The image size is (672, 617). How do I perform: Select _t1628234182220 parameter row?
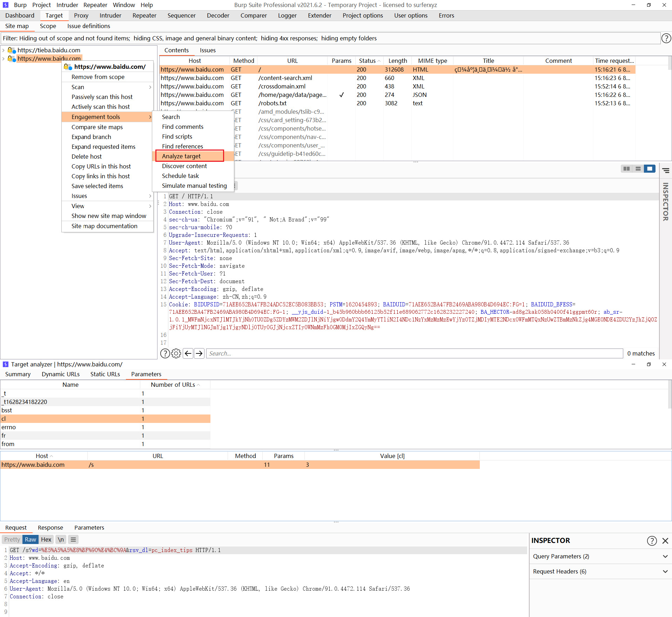105,402
